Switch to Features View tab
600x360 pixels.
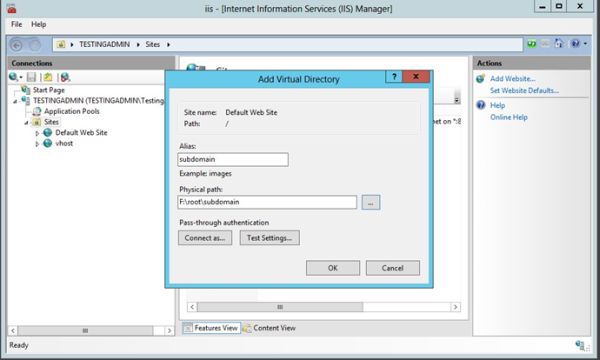(x=212, y=328)
